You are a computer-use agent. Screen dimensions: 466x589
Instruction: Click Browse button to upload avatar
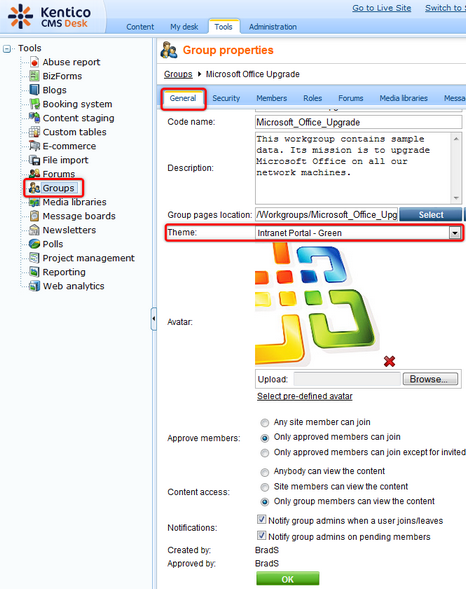[x=430, y=379]
